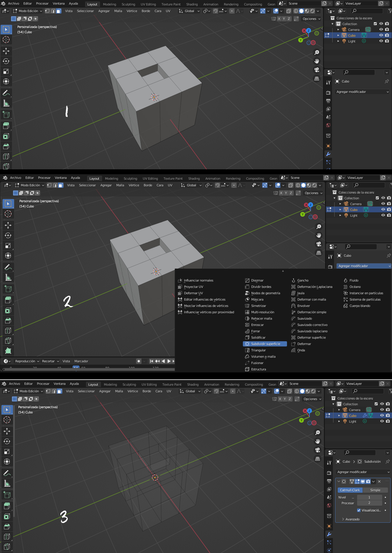Switch to wireframe shading in the bottom screenshot
392x553 pixels.
[297, 391]
